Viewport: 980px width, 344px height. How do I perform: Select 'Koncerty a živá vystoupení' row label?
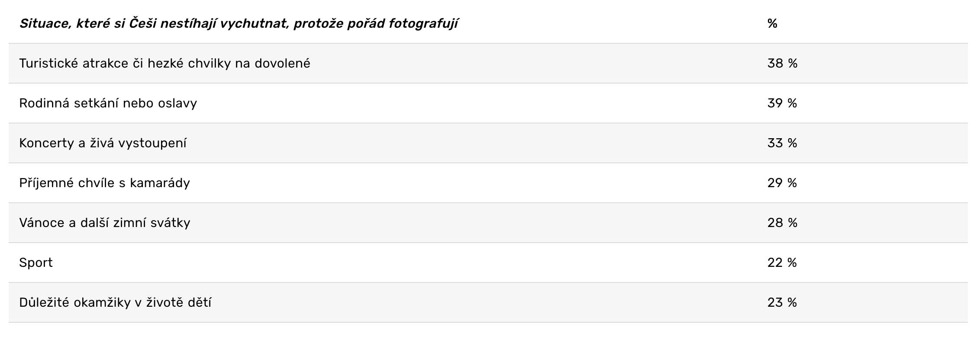point(103,143)
